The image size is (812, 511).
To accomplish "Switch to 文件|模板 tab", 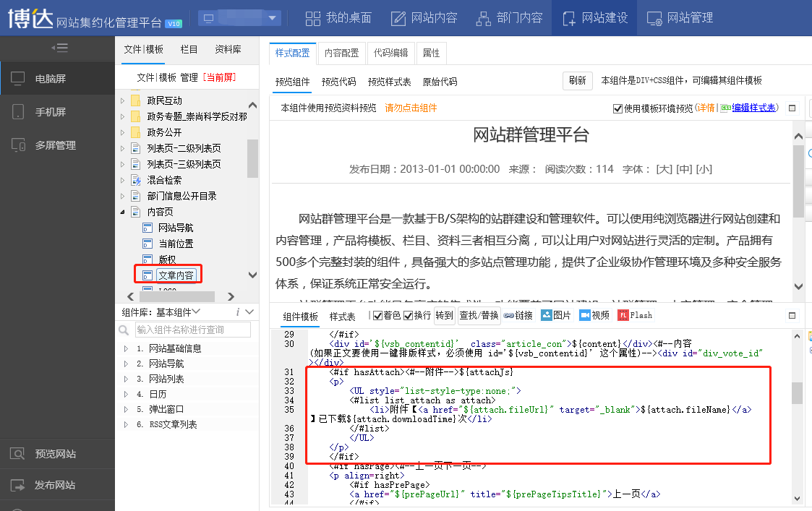I will [x=143, y=49].
